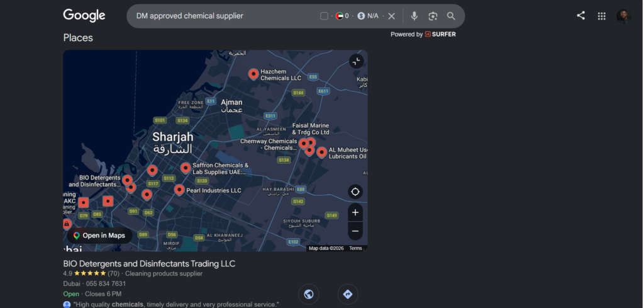Open Google Lens image search
This screenshot has height=308, width=644.
(x=433, y=16)
